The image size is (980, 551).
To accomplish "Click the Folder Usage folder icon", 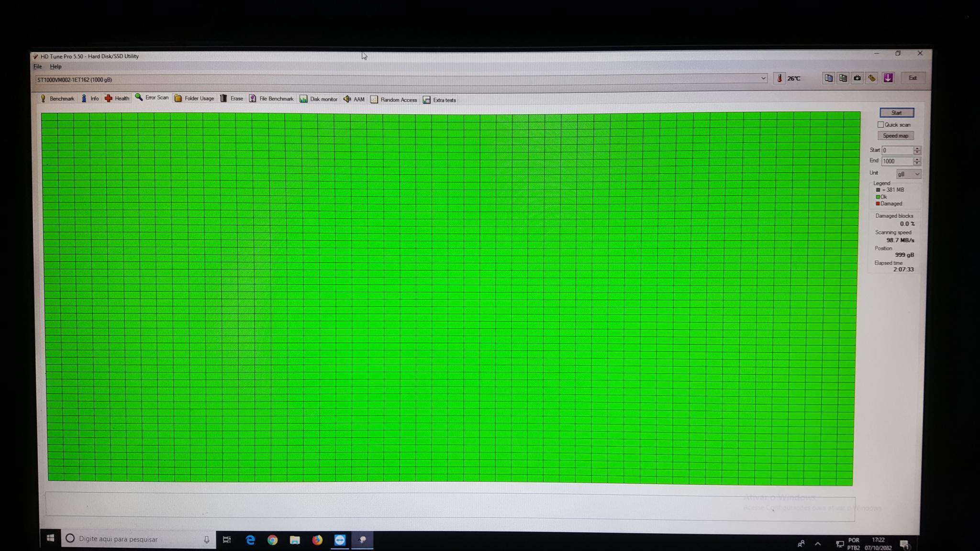I will click(x=178, y=98).
